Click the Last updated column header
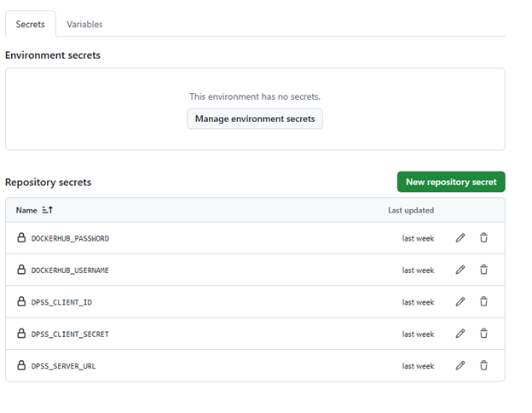532x413 pixels. point(411,210)
